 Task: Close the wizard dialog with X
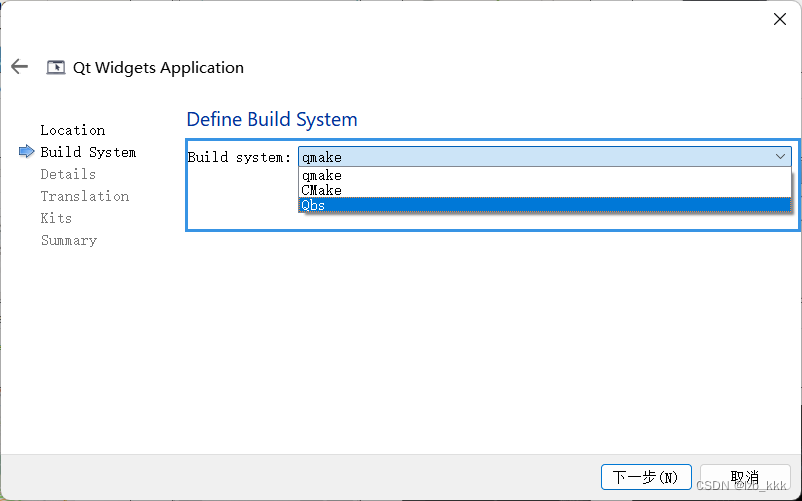[x=779, y=19]
